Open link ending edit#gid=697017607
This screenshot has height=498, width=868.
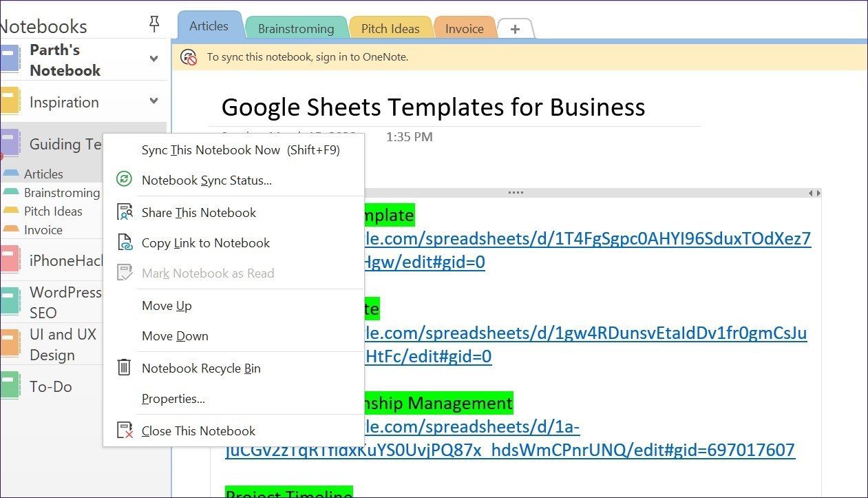pos(510,450)
